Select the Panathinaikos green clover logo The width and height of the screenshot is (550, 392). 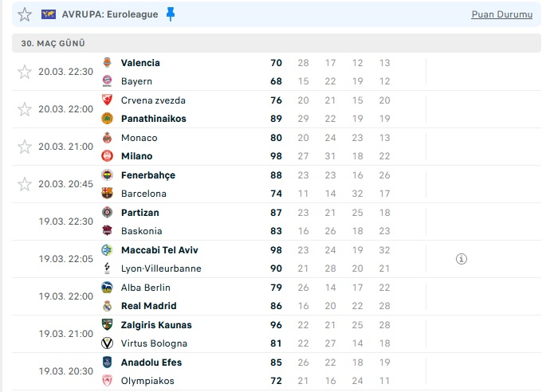coord(107,119)
